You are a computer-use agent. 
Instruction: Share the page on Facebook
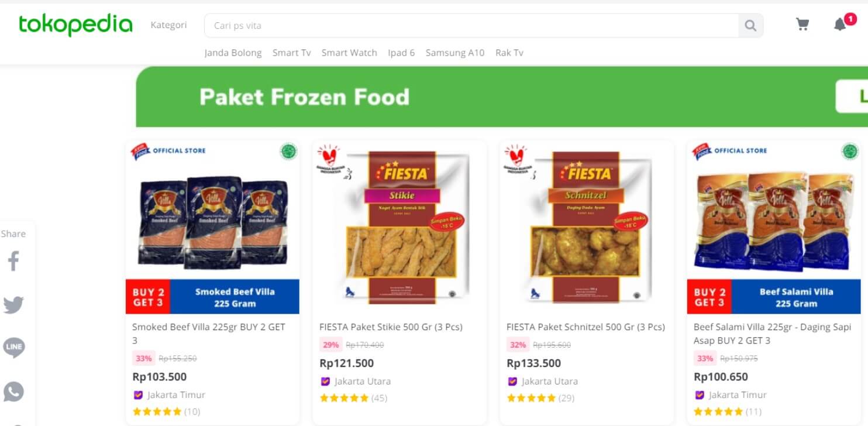[13, 261]
